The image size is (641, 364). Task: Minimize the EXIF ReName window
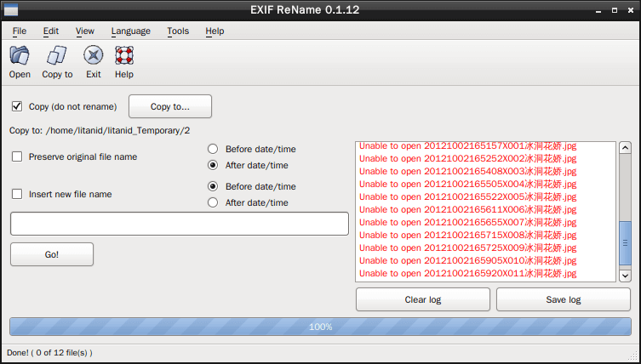[598, 10]
